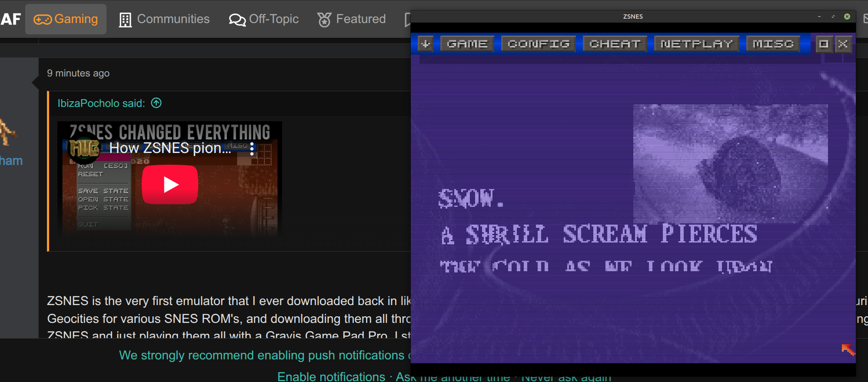868x382 pixels.
Task: Click the AF site logo
Action: (x=10, y=19)
